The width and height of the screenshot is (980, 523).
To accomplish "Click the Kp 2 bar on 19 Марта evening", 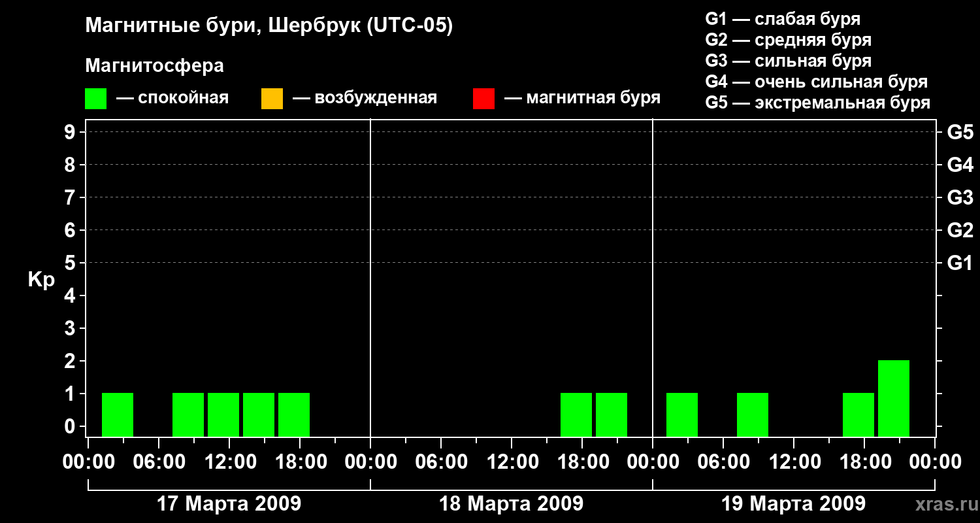I will tap(894, 398).
